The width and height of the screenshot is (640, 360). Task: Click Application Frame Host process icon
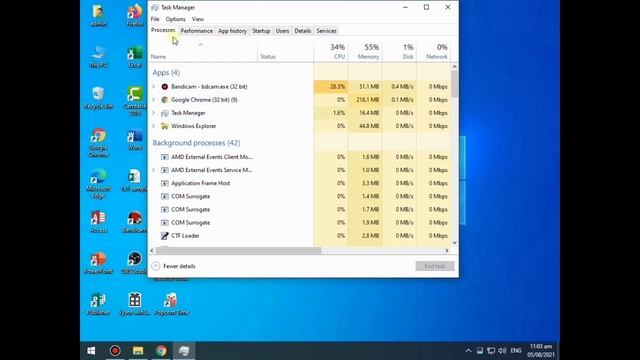165,183
